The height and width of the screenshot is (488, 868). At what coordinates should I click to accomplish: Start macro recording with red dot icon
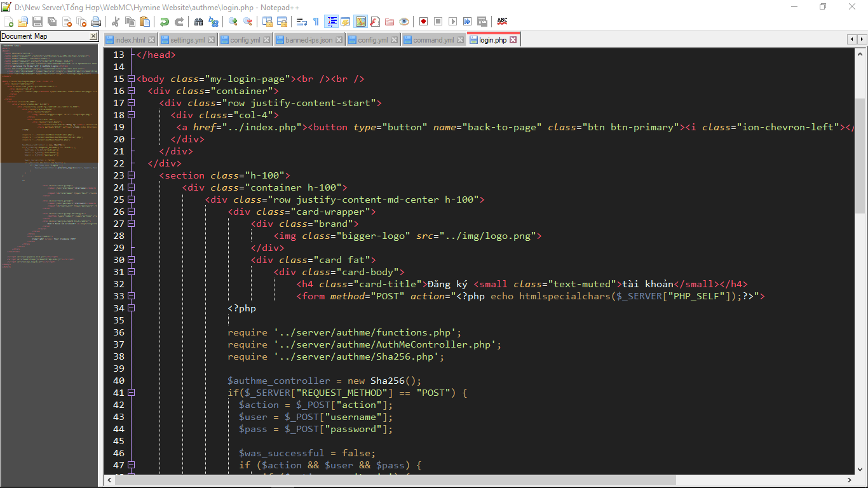coord(423,22)
